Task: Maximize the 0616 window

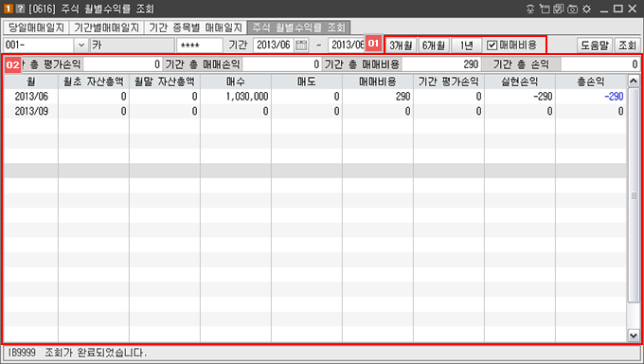Action: tap(617, 9)
